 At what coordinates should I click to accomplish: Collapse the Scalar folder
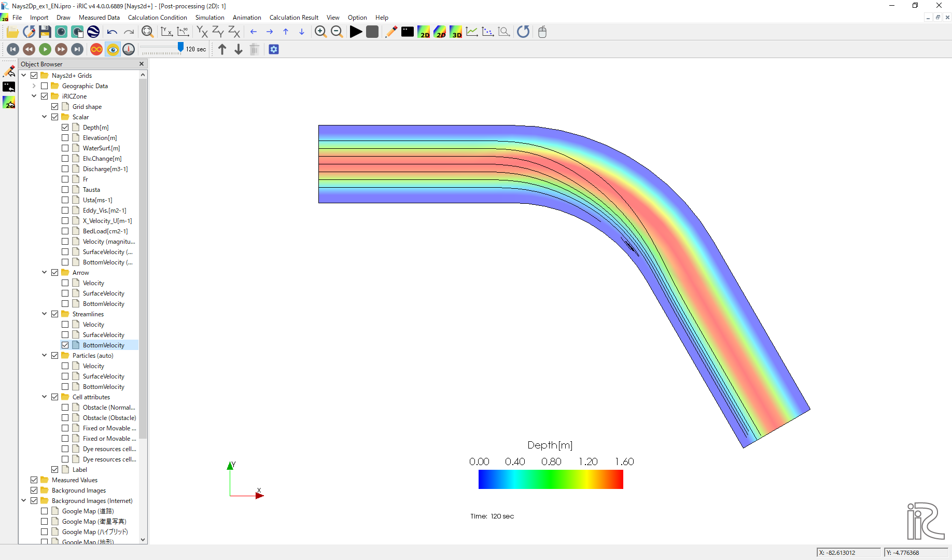[x=44, y=117]
